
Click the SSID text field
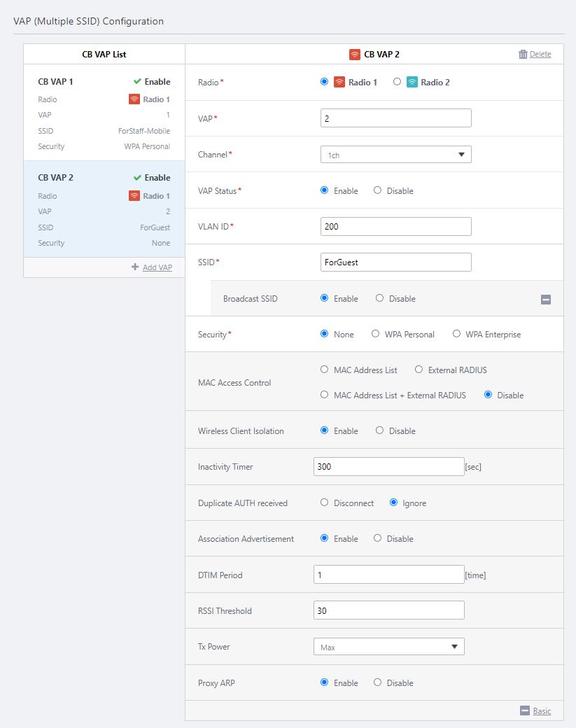[x=395, y=262]
